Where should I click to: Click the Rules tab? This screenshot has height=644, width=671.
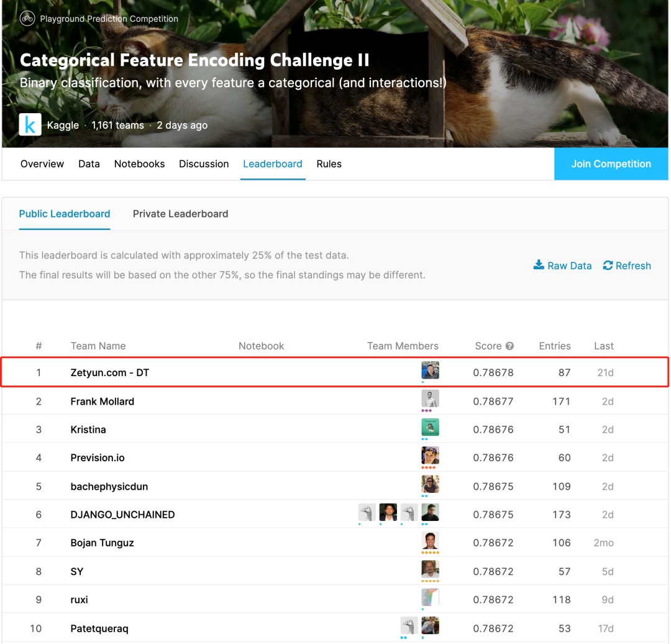tap(329, 164)
